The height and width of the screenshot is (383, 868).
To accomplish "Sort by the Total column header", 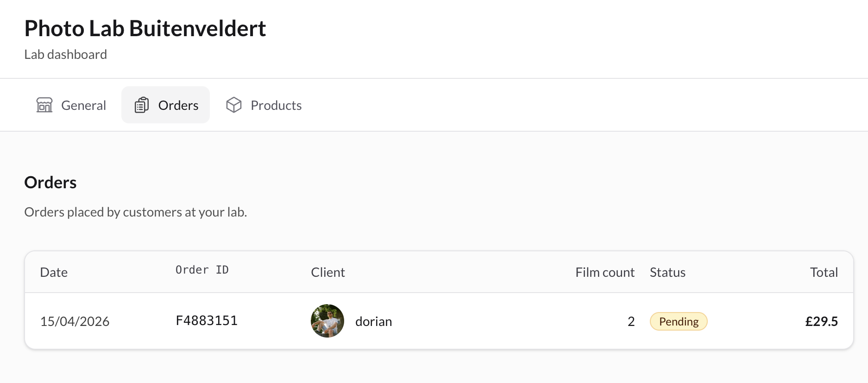I will [824, 272].
